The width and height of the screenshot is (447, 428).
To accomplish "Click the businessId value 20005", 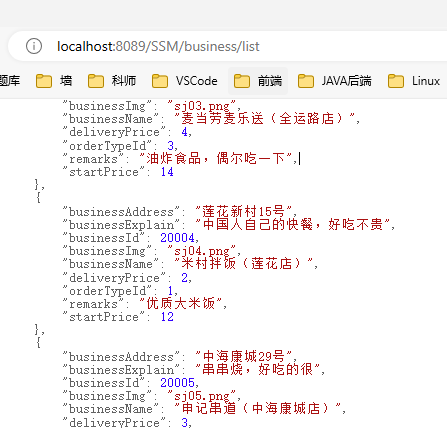I will (177, 383).
